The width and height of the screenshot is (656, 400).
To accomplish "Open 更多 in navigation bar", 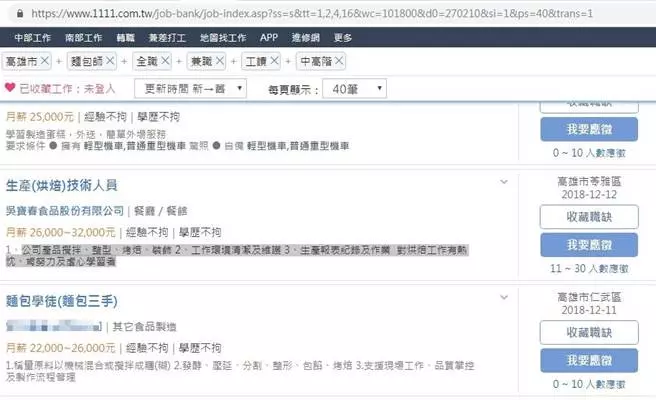I will click(343, 38).
